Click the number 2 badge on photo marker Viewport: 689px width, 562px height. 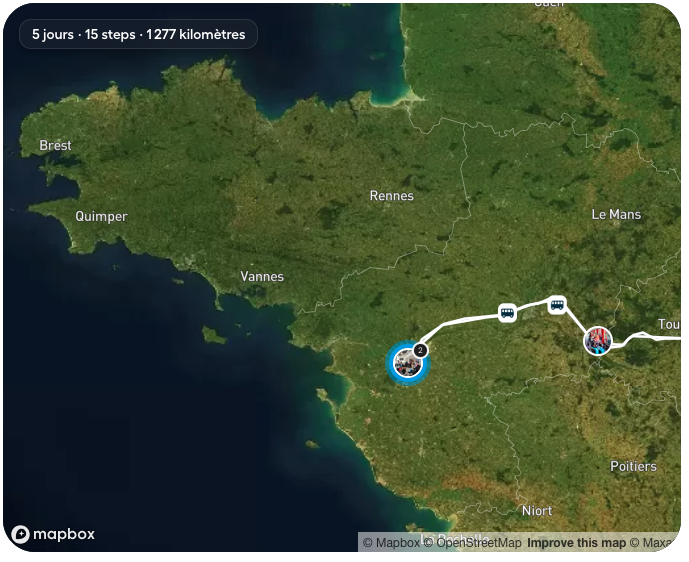click(x=421, y=350)
